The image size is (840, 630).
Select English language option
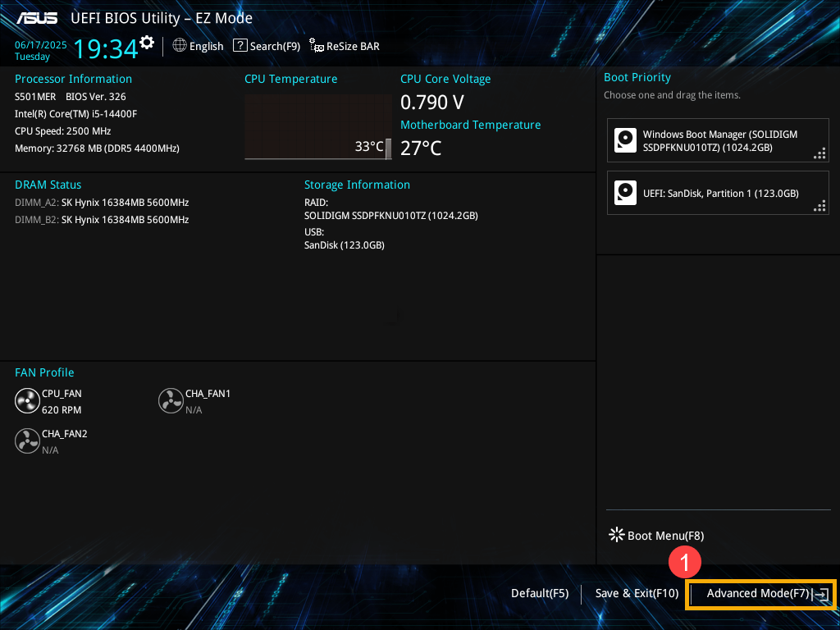206,46
